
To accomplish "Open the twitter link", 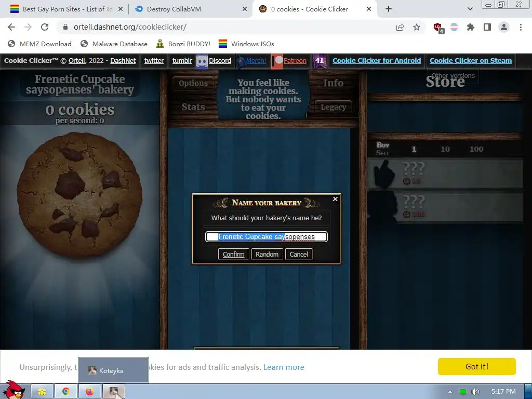I will tap(154, 60).
